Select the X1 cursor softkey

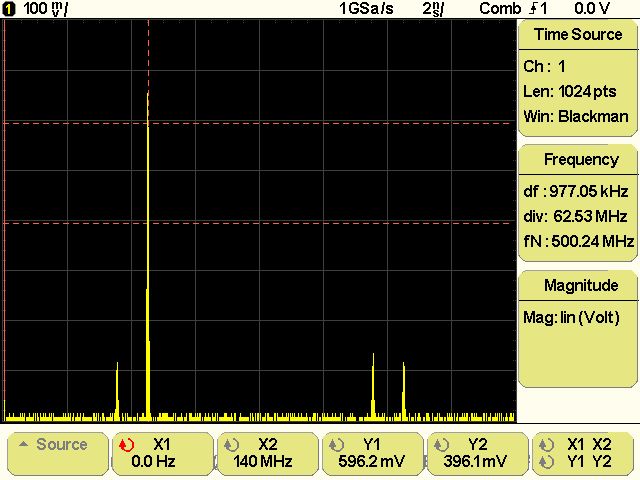163,453
